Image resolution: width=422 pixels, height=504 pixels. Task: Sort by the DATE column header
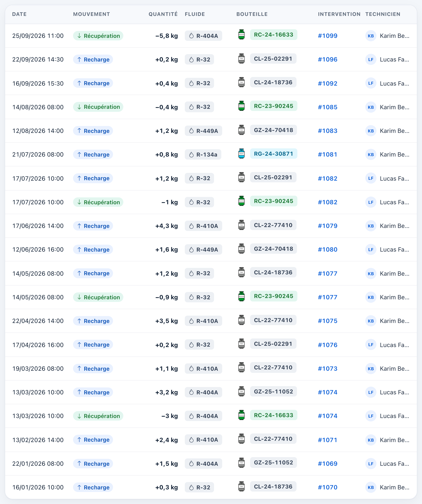tap(19, 14)
